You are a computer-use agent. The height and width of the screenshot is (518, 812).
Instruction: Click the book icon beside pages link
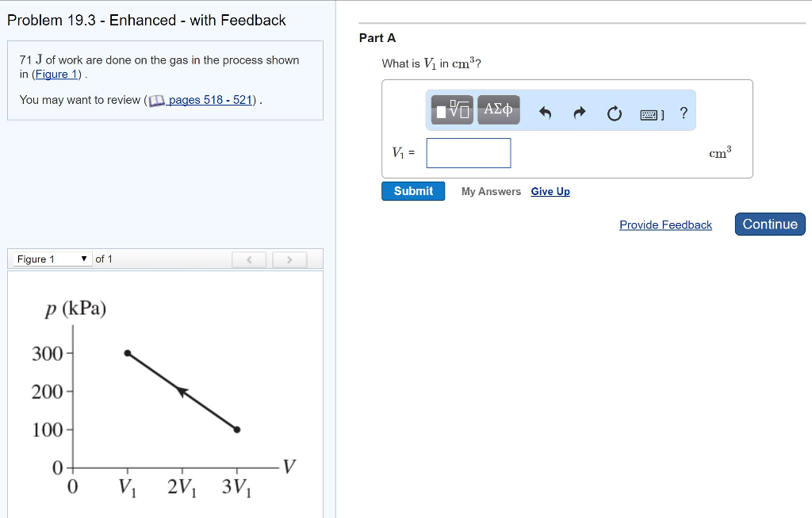[156, 101]
